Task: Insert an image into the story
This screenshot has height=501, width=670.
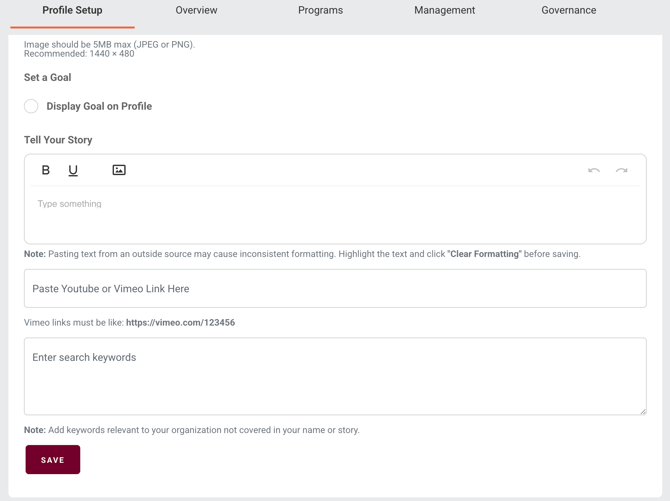Action: 119,170
